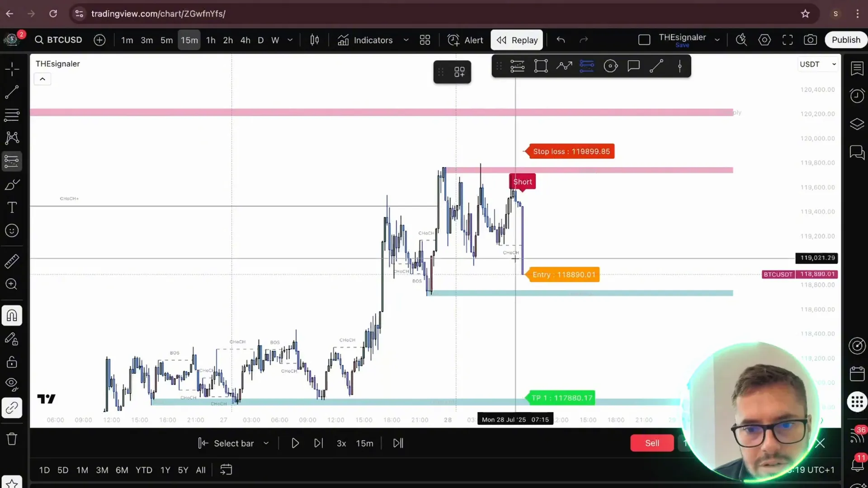Open the Indicators dialog

click(x=365, y=40)
